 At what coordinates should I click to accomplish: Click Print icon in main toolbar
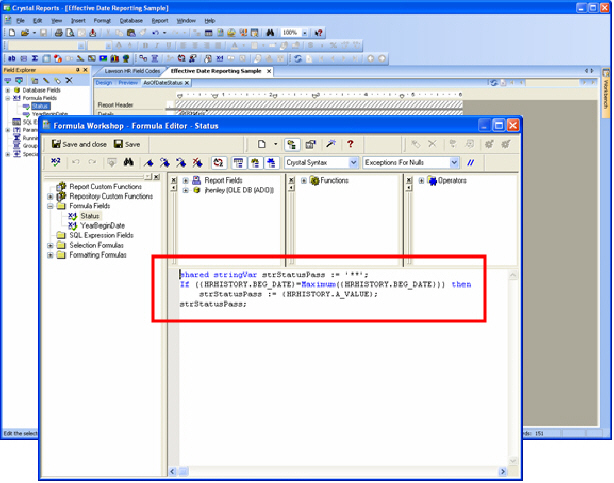click(59, 33)
